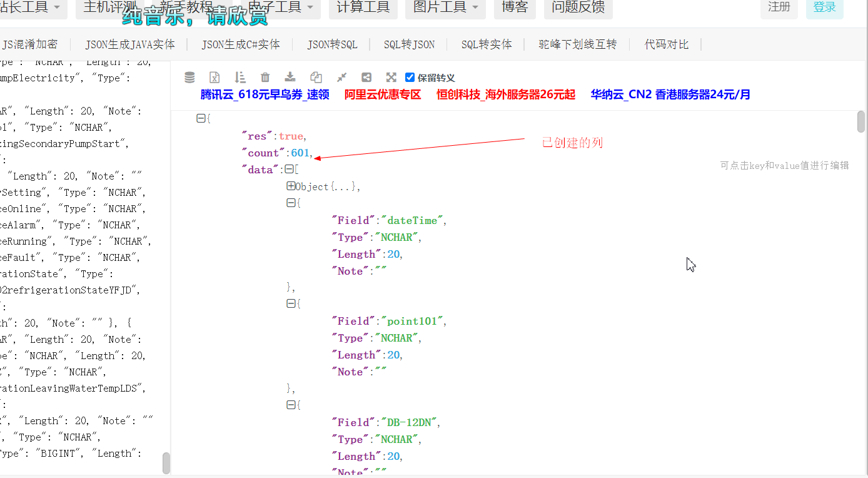868x478 pixels.
Task: Expand the collapsed Object{...} node
Action: click(x=291, y=186)
